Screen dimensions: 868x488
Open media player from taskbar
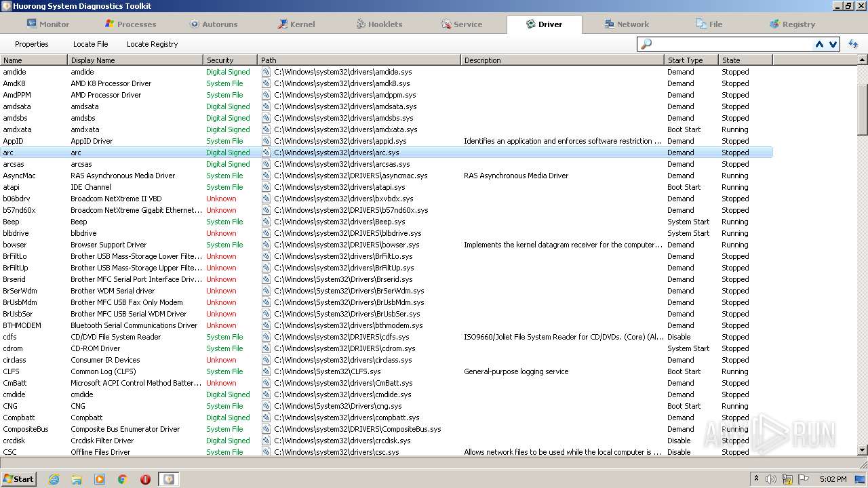click(x=100, y=479)
